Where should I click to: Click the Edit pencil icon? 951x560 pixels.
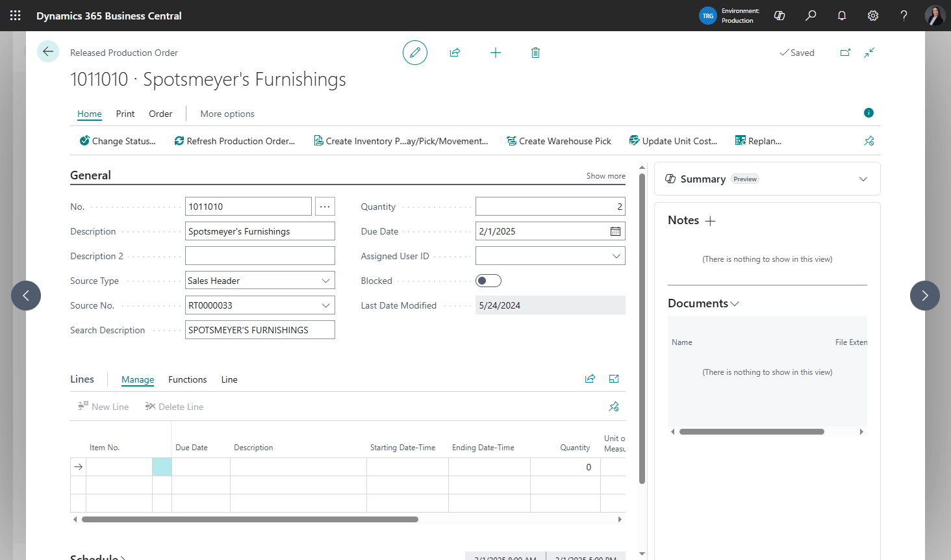(x=415, y=53)
